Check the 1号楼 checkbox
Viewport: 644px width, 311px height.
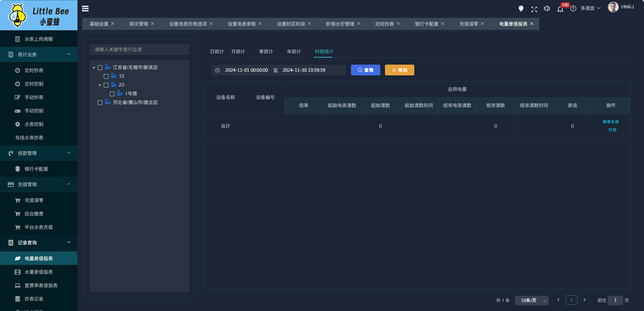[x=112, y=94]
